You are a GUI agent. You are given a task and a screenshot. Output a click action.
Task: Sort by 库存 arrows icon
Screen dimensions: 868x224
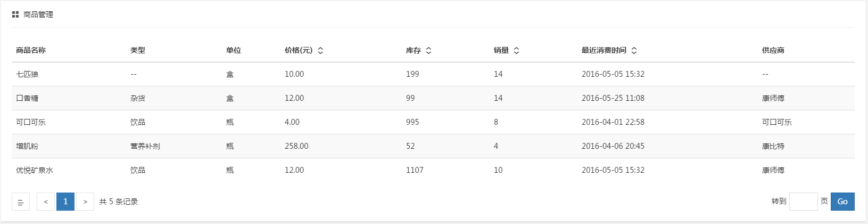click(x=428, y=51)
